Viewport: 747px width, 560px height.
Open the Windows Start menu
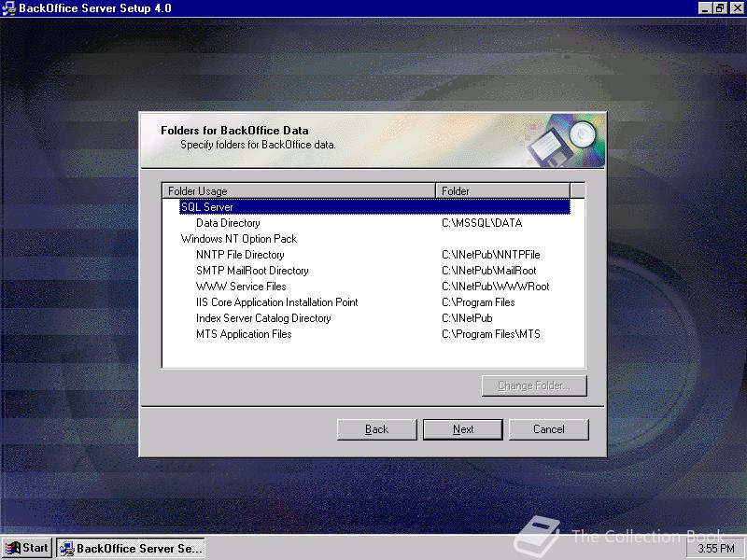coord(27,548)
